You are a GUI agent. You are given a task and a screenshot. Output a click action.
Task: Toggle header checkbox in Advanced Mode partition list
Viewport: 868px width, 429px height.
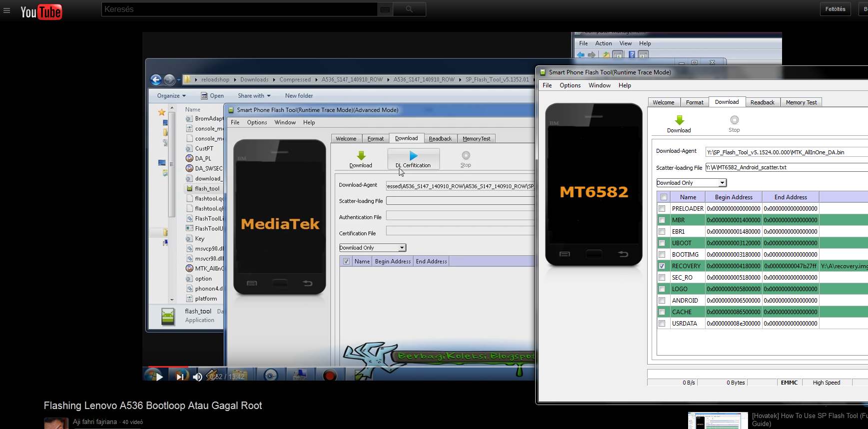[346, 261]
